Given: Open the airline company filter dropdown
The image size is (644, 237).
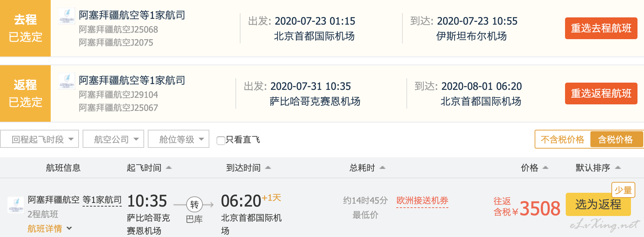Looking at the screenshot, I should coord(113,139).
